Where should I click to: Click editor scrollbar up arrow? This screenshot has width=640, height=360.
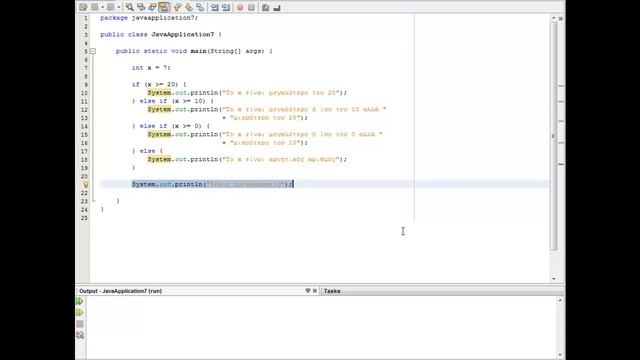[553, 18]
